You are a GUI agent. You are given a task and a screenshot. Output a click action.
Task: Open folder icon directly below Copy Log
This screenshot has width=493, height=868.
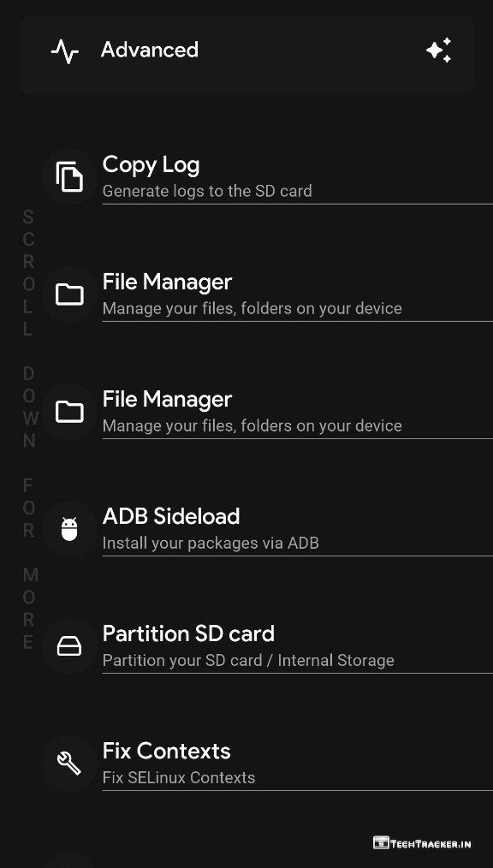(x=69, y=294)
